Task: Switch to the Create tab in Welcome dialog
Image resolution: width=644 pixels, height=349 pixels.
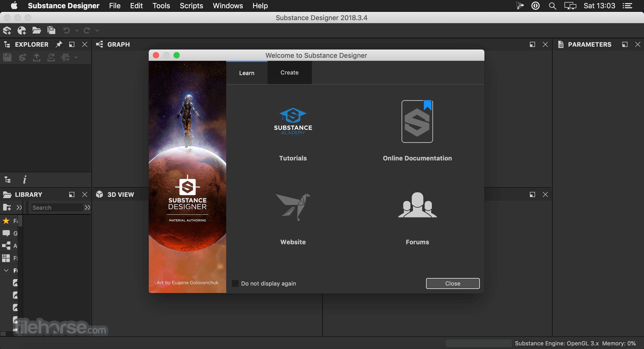Action: coord(290,73)
